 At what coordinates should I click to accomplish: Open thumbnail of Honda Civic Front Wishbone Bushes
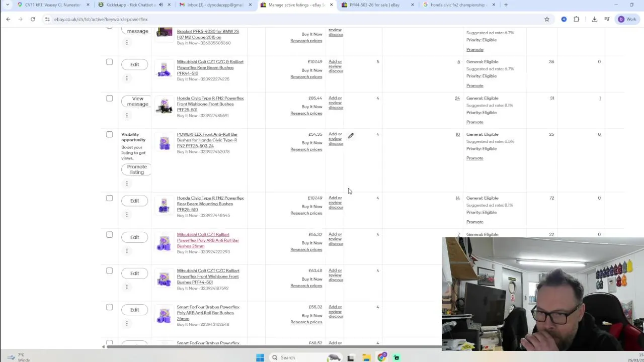click(x=164, y=106)
